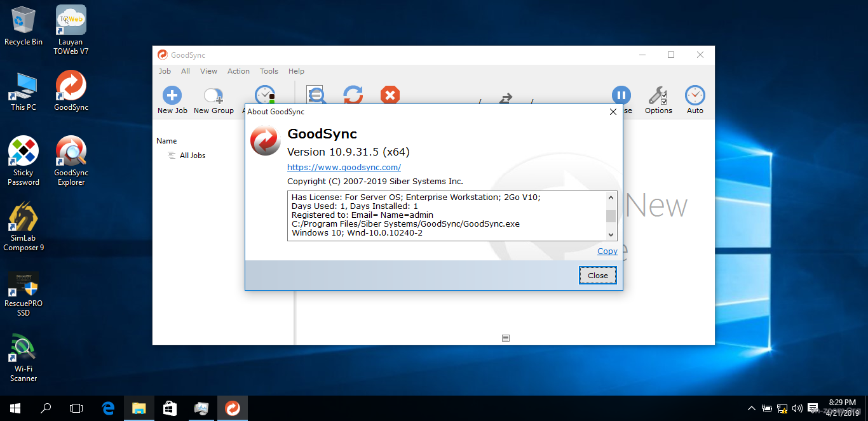Image resolution: width=868 pixels, height=421 pixels.
Task: Minimize the GoodSync main window
Action: point(642,55)
